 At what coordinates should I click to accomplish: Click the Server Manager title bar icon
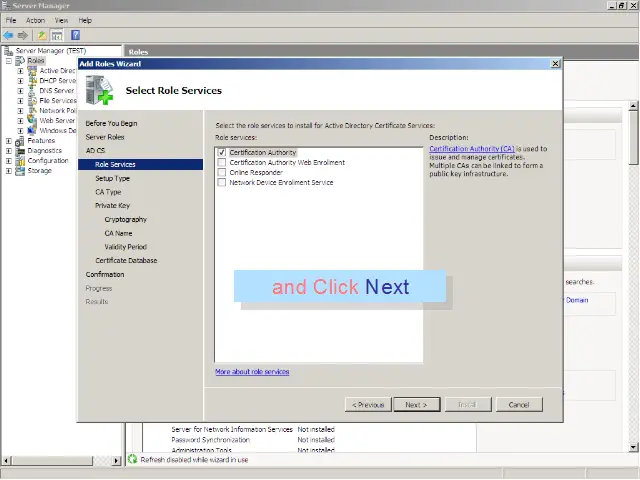click(x=6, y=5)
